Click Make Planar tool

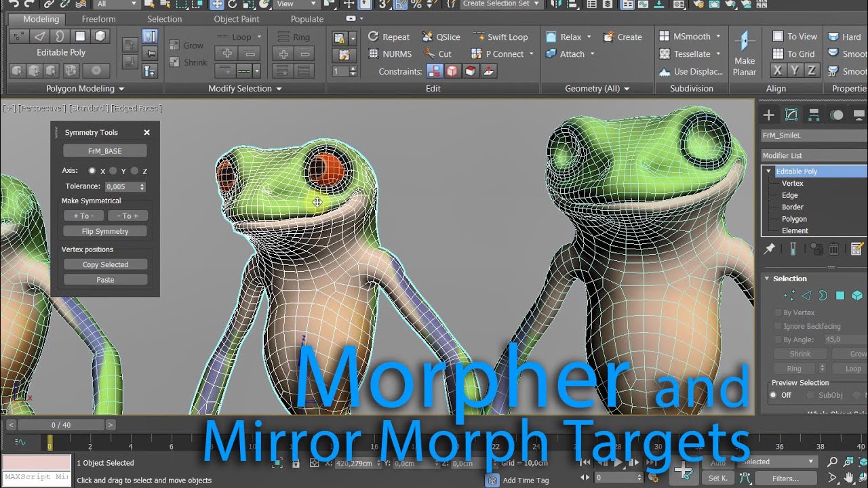tap(745, 54)
